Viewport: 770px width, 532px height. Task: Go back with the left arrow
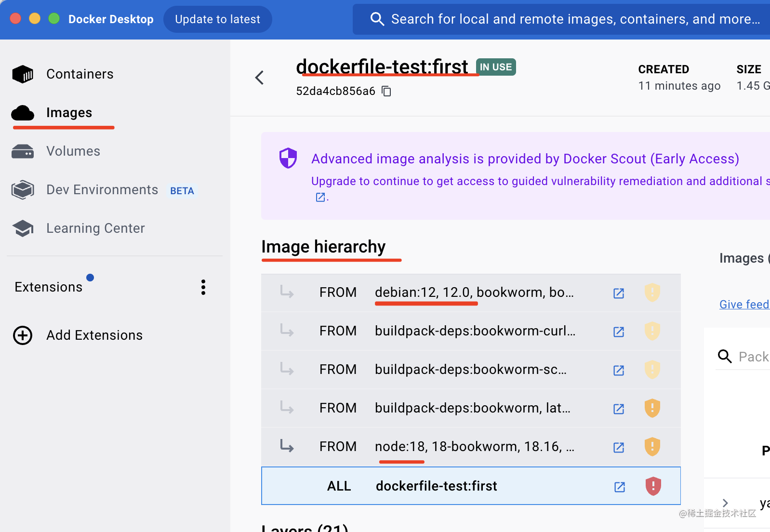click(260, 78)
